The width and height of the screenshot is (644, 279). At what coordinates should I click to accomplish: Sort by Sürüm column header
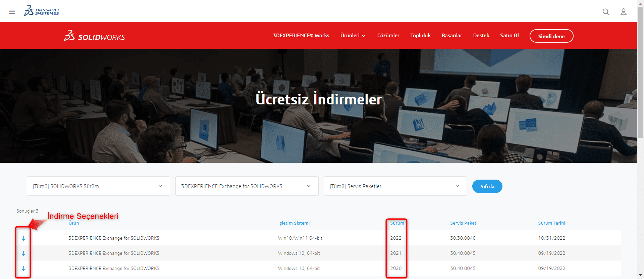pyautogui.click(x=397, y=223)
